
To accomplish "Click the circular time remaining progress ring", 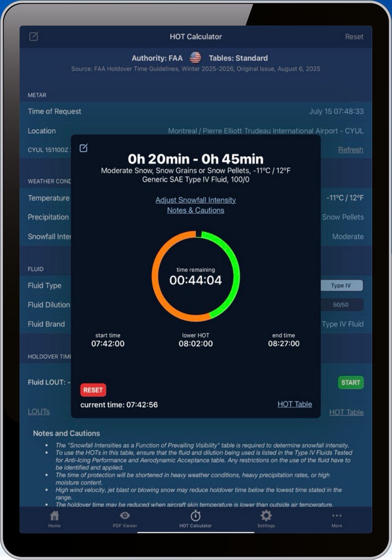I will click(196, 276).
